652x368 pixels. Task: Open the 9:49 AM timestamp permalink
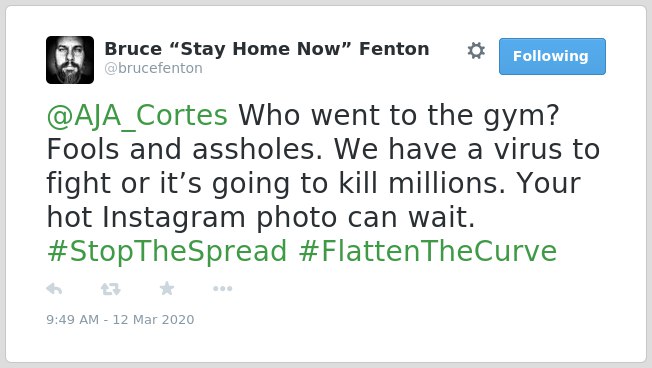coord(72,319)
